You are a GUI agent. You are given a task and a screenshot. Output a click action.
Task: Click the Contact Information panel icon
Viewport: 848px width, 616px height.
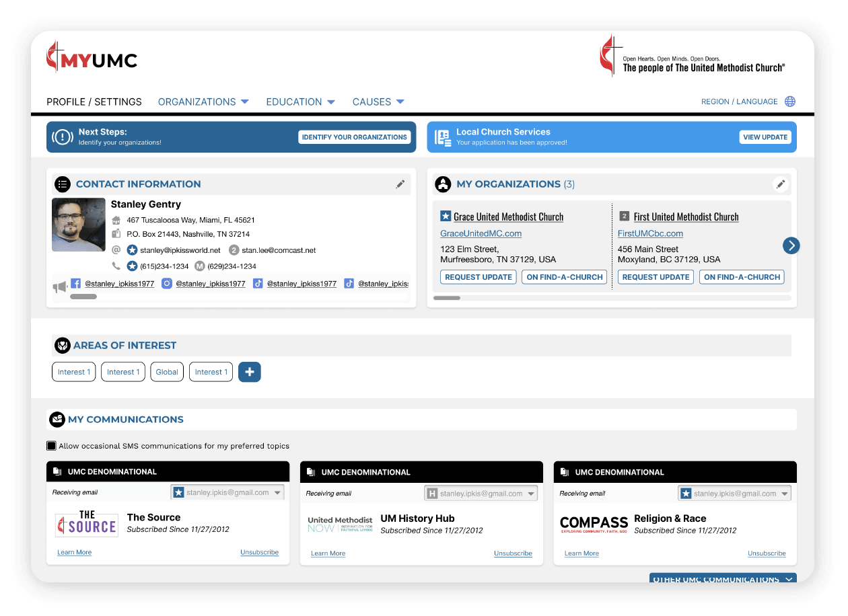[63, 184]
